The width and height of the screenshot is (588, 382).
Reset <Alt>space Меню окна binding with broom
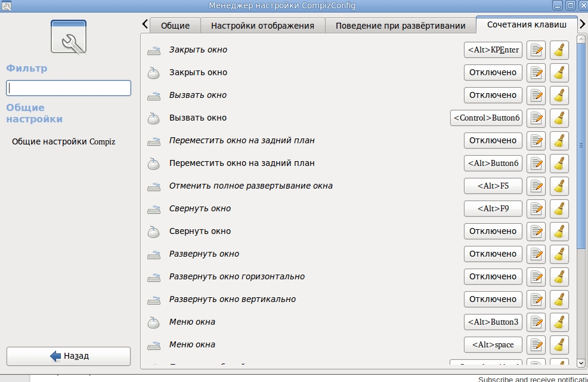click(x=559, y=345)
